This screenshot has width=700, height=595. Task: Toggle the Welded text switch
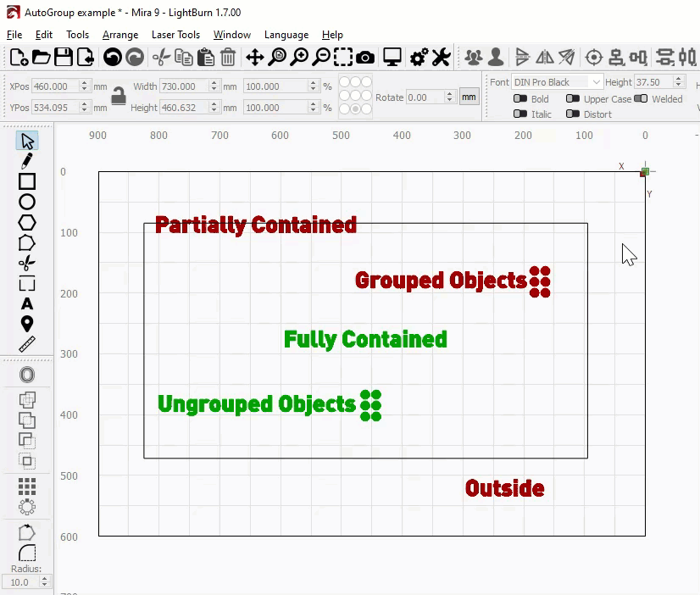coord(641,99)
